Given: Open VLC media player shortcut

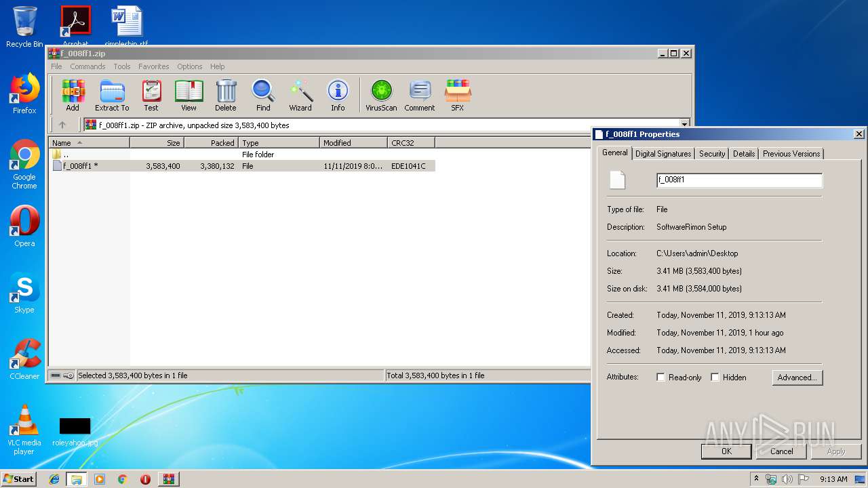Looking at the screenshot, I should click(x=24, y=430).
